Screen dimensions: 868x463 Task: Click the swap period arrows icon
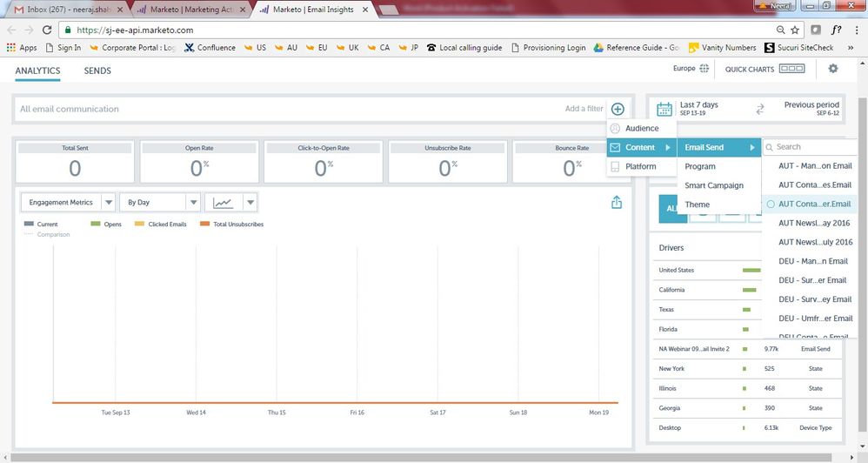click(759, 109)
